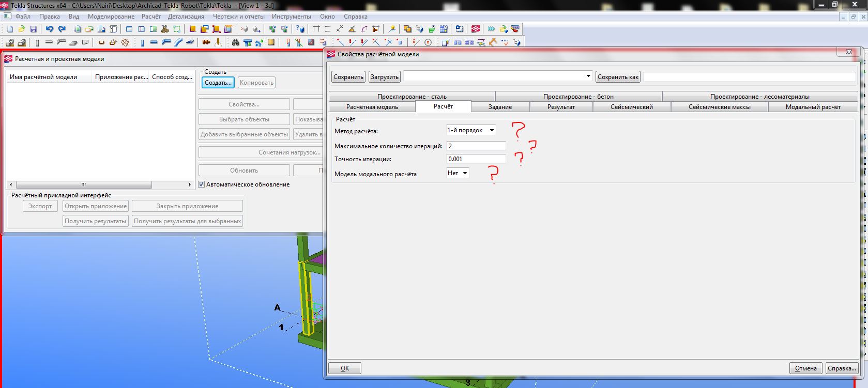Open the Проектирование - сталь tab
Image resolution: width=868 pixels, height=388 pixels.
click(x=412, y=97)
